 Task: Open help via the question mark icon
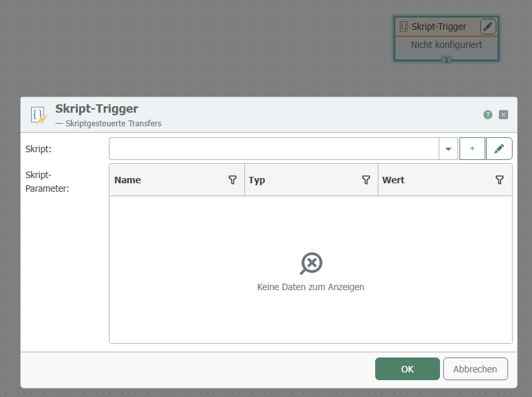coord(488,115)
